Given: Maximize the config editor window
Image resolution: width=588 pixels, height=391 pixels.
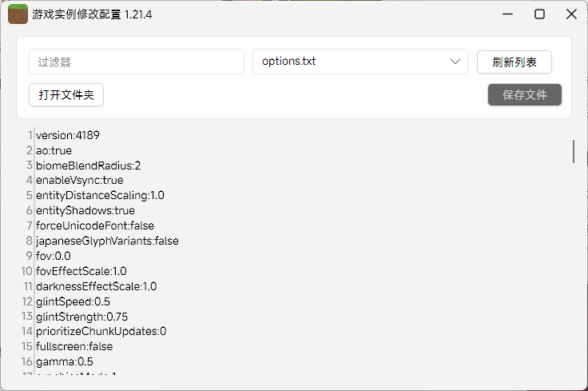Looking at the screenshot, I should (x=539, y=14).
